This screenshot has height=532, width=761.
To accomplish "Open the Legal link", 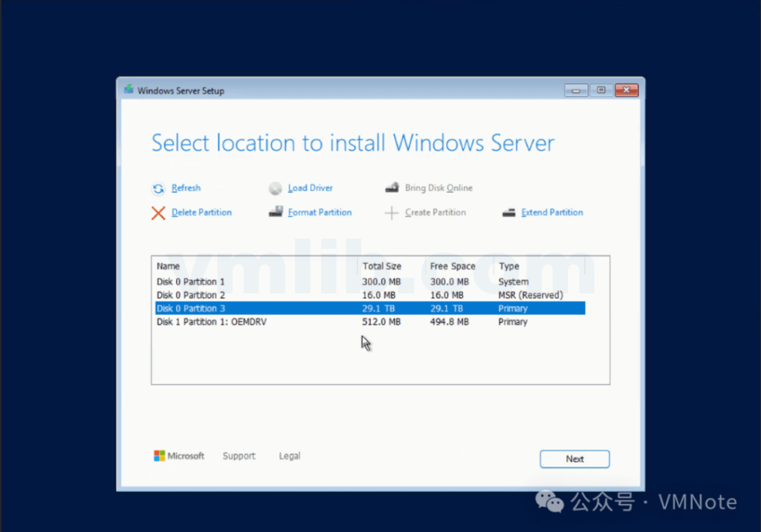I will click(x=289, y=456).
